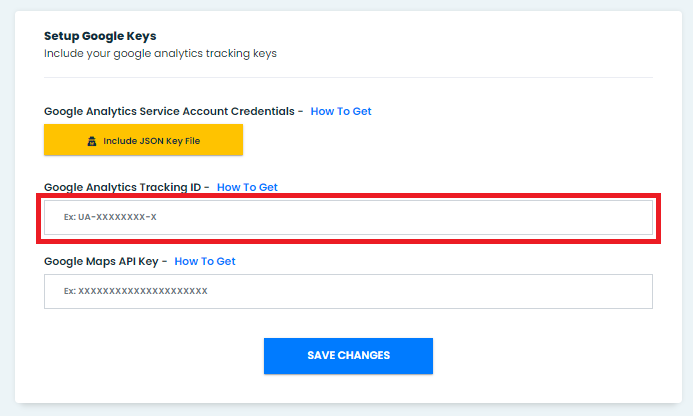Click the lock icon on JSON key button
The height and width of the screenshot is (416, 693).
pyautogui.click(x=92, y=141)
